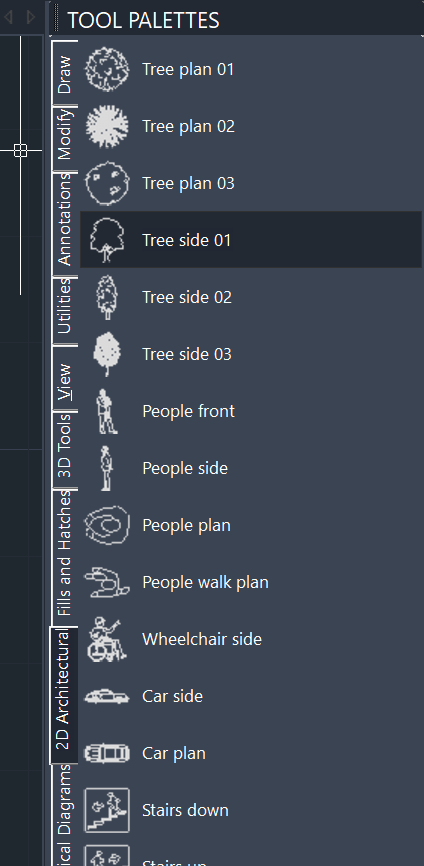
Task: Select the Wheelchair side symbol icon
Action: (x=107, y=639)
